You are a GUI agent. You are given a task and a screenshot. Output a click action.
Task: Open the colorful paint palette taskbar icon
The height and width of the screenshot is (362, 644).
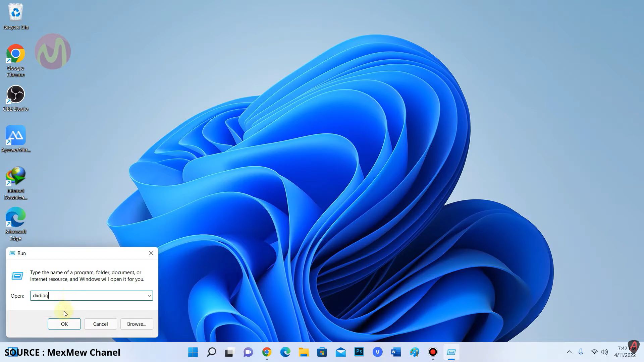pos(415,352)
